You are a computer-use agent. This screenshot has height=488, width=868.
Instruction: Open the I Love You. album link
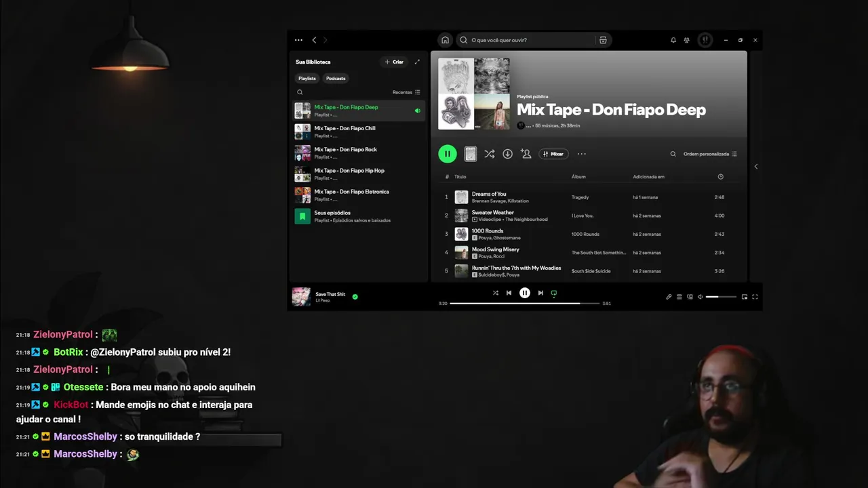tap(583, 216)
